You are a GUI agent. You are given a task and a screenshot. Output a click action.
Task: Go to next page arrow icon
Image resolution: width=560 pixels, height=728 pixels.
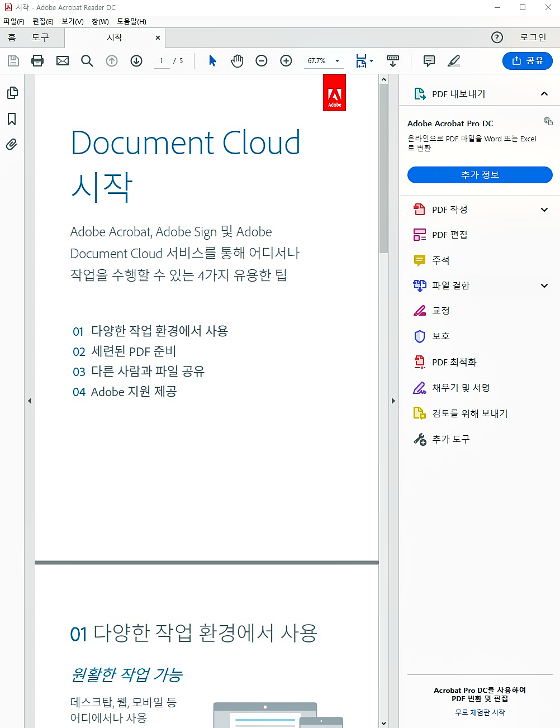(136, 61)
